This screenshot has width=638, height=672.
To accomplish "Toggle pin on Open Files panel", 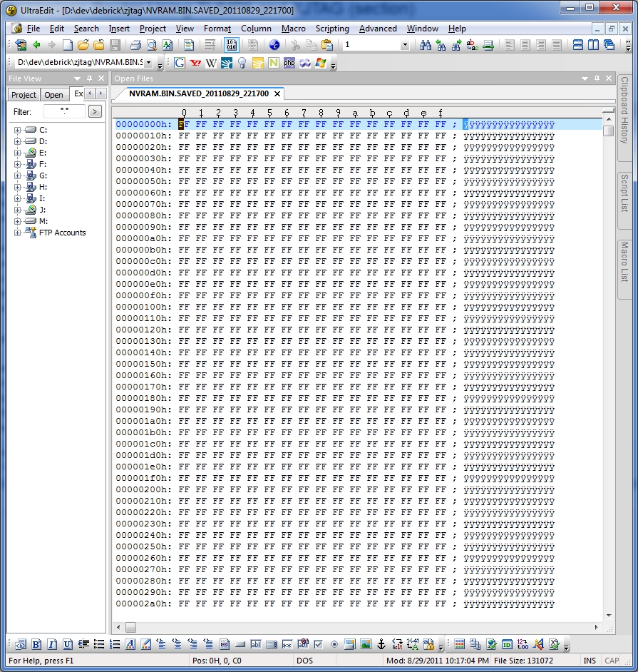I will [597, 78].
